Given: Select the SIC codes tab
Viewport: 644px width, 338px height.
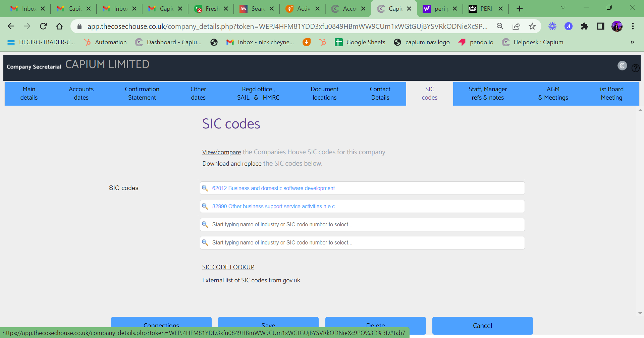Looking at the screenshot, I should pyautogui.click(x=430, y=94).
